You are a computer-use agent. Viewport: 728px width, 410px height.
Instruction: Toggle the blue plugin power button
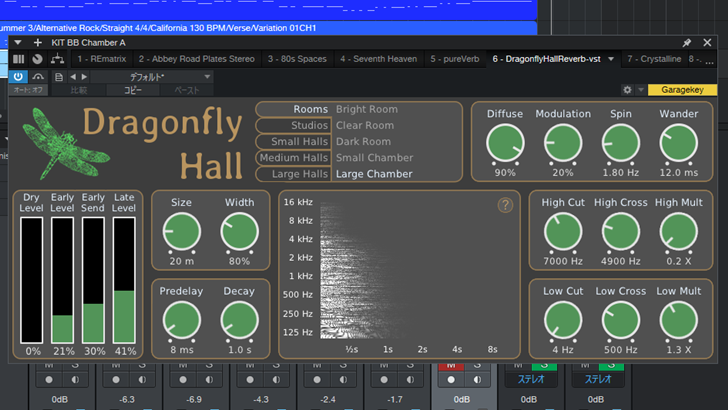(x=18, y=77)
